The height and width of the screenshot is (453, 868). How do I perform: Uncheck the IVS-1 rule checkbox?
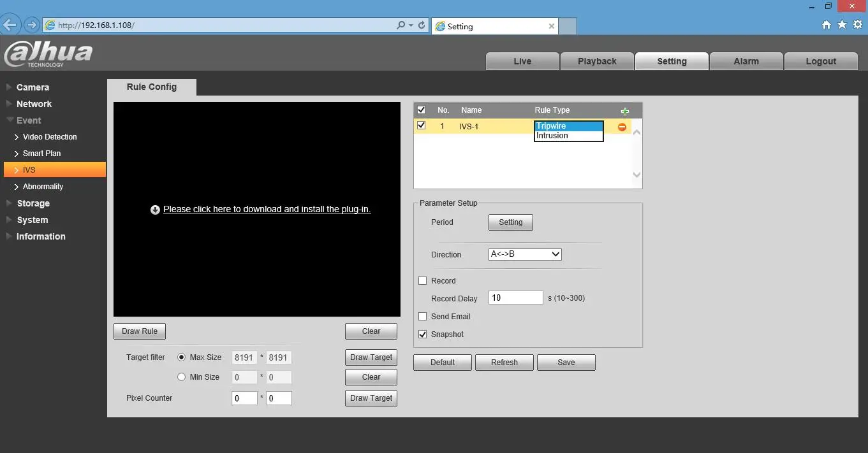(x=421, y=126)
